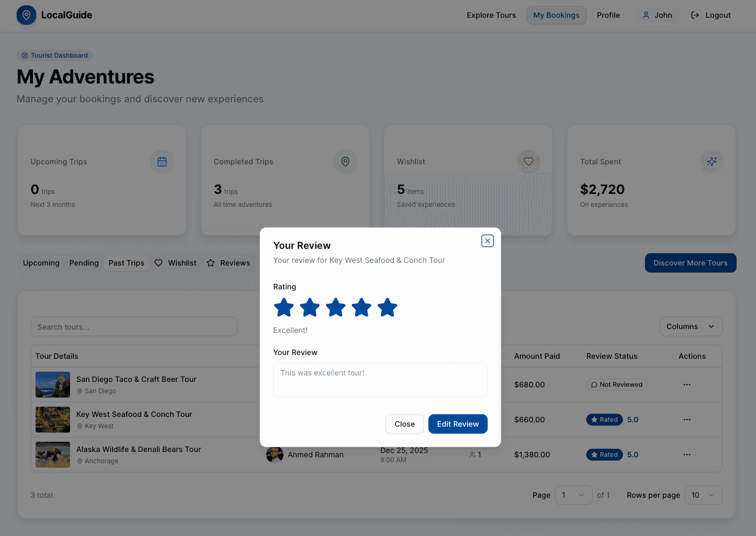Open actions menu for Alaska Wildlife tour
This screenshot has height=536, width=756.
(x=686, y=454)
